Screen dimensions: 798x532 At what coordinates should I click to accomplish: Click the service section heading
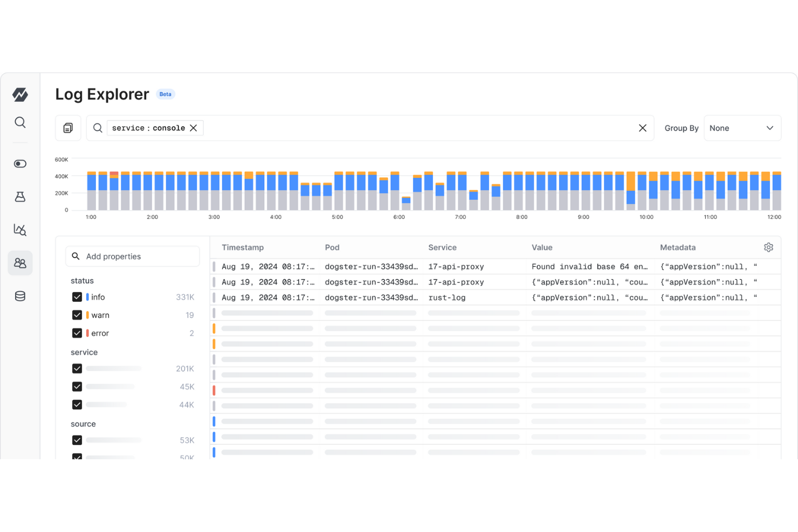click(84, 352)
